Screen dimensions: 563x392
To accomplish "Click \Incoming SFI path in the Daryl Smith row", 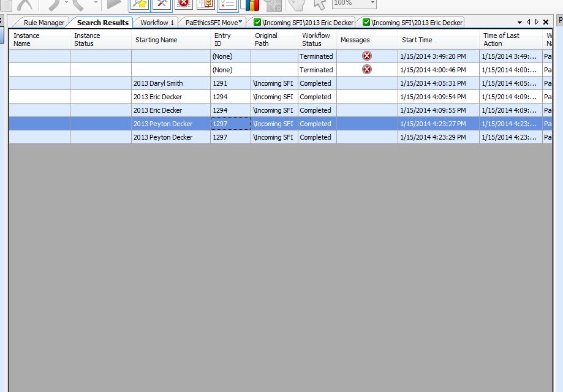I will pos(274,83).
